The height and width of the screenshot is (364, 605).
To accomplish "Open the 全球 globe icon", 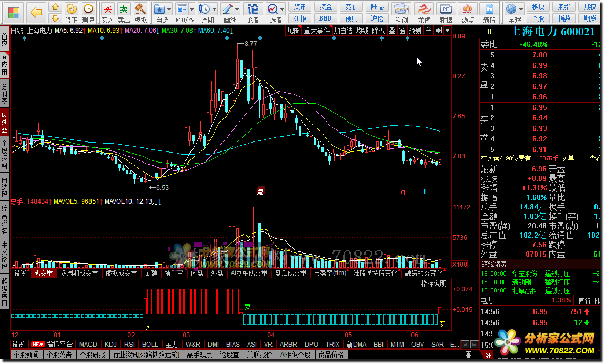I will (x=511, y=8).
